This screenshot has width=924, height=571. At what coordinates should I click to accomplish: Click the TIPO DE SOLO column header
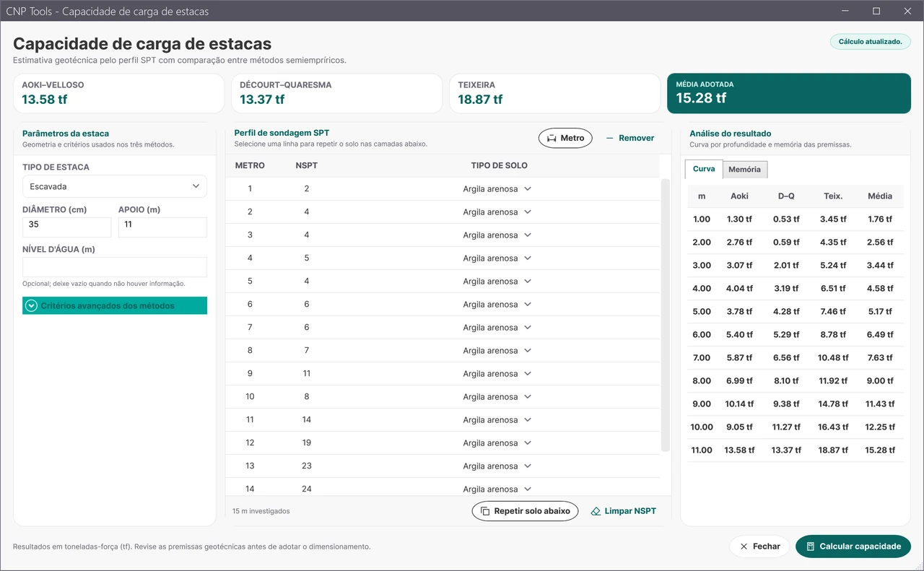click(x=500, y=166)
